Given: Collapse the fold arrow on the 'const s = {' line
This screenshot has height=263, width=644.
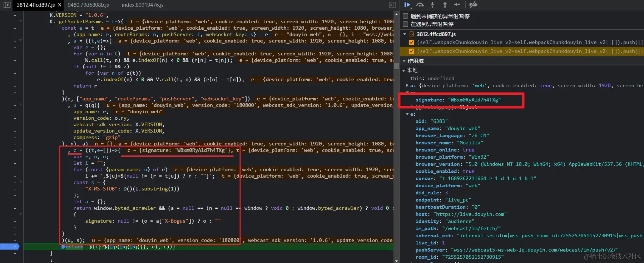Looking at the screenshot, I should 20,182.
